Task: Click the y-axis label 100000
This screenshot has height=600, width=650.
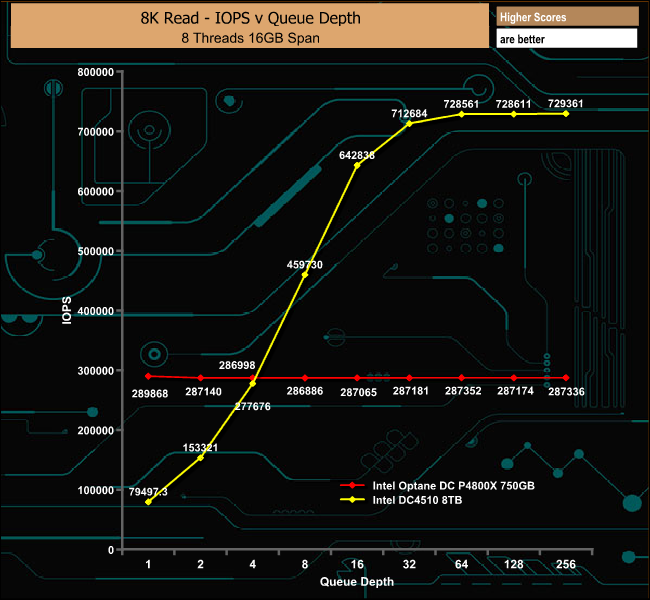Action: click(95, 490)
